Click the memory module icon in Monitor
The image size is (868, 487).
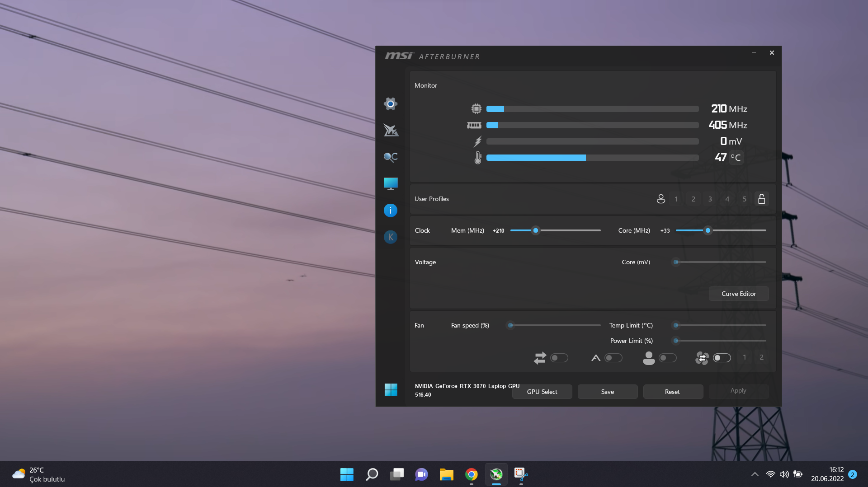pos(474,125)
